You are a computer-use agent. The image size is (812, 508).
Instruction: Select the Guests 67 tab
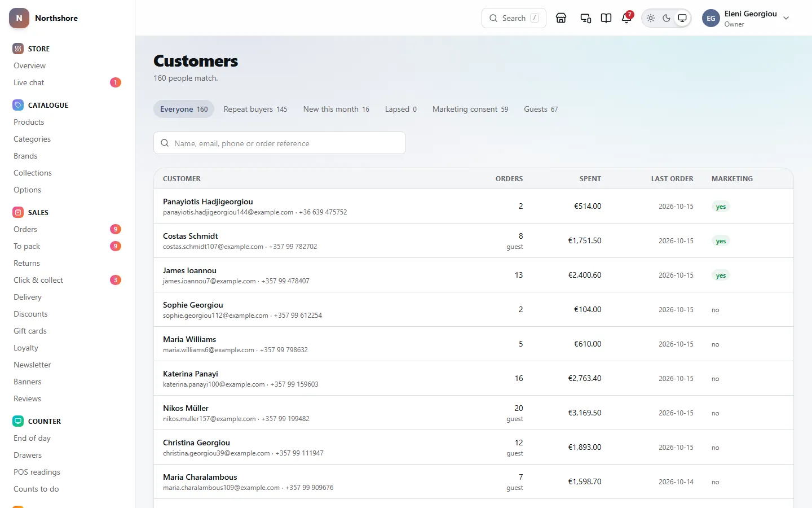click(541, 109)
